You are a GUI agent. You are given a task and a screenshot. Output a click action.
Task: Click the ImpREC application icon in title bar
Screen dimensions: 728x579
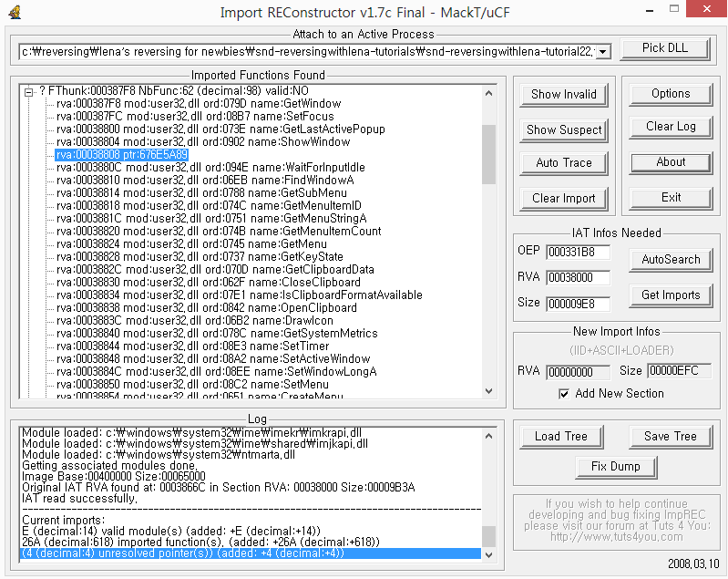[x=15, y=12]
